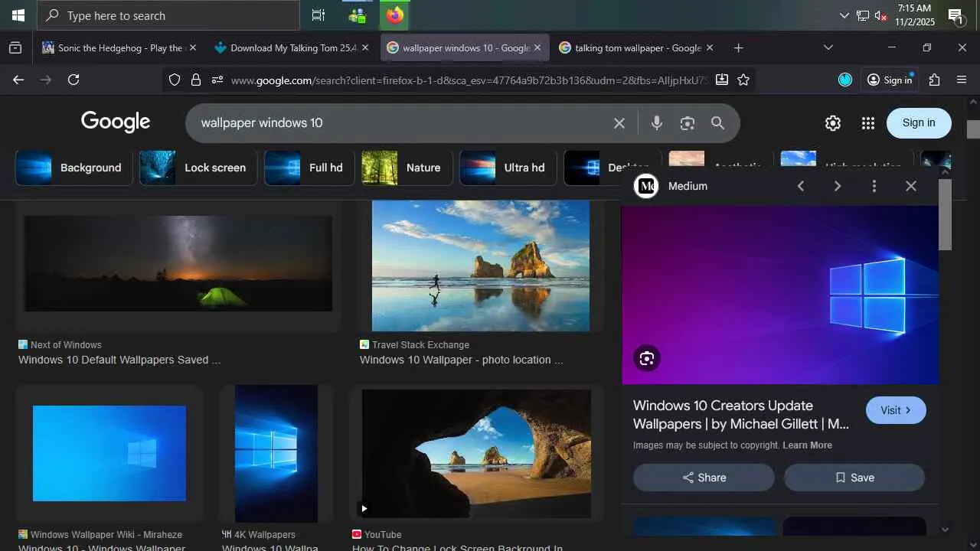The height and width of the screenshot is (551, 980).
Task: Open the Firefox taskbar icon
Action: pyautogui.click(x=395, y=15)
